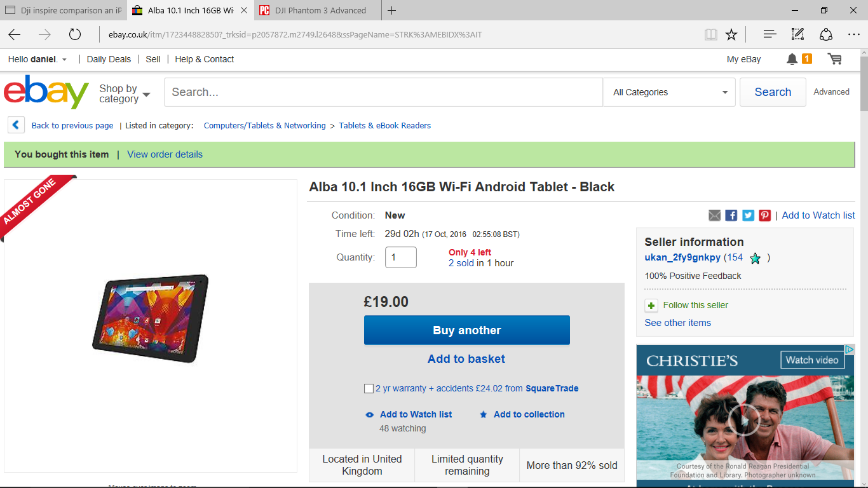
Task: Click the blue Search button
Action: coord(773,92)
